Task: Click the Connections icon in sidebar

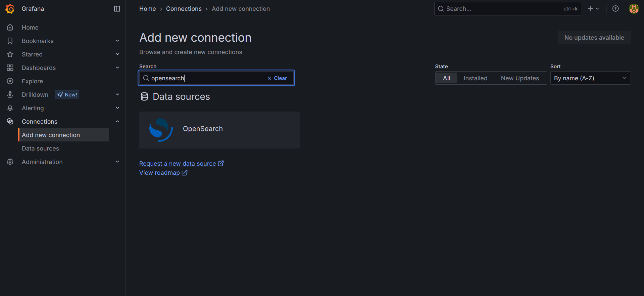Action: pyautogui.click(x=10, y=122)
